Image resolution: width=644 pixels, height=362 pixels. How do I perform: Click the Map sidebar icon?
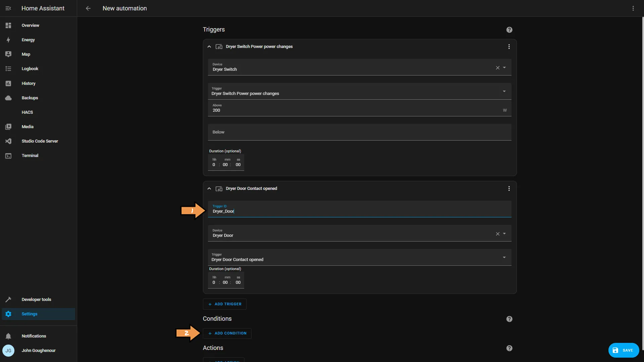[8, 54]
